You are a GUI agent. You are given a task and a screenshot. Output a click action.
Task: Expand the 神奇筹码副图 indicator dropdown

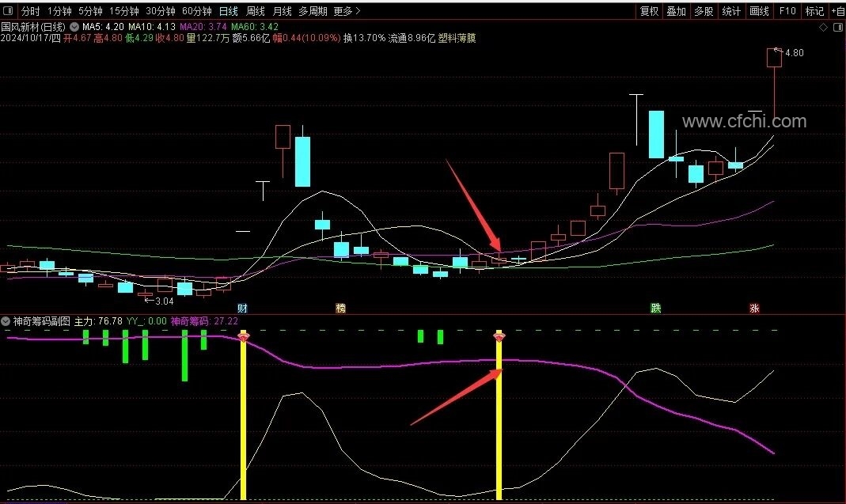click(6, 321)
